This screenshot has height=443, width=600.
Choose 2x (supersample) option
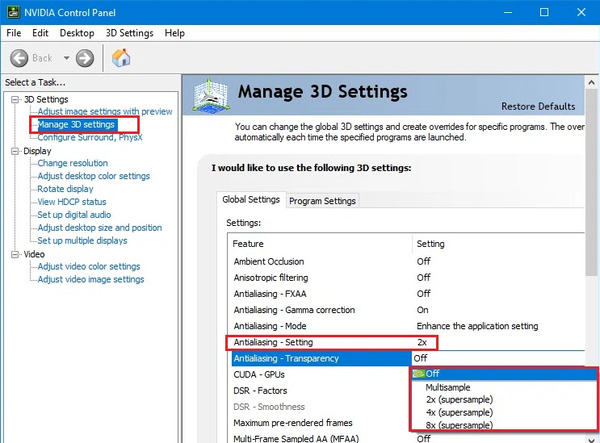pos(504,400)
